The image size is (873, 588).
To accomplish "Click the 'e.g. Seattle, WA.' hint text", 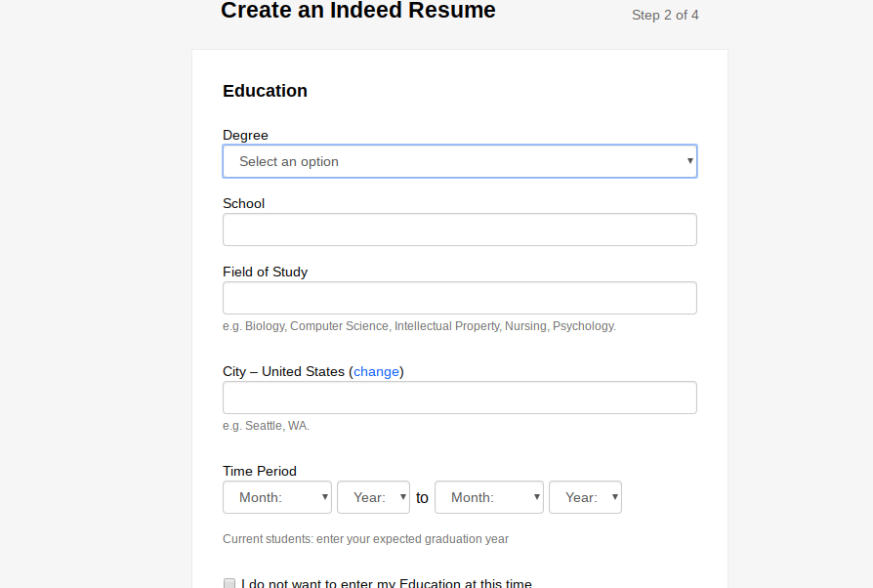I will [267, 426].
